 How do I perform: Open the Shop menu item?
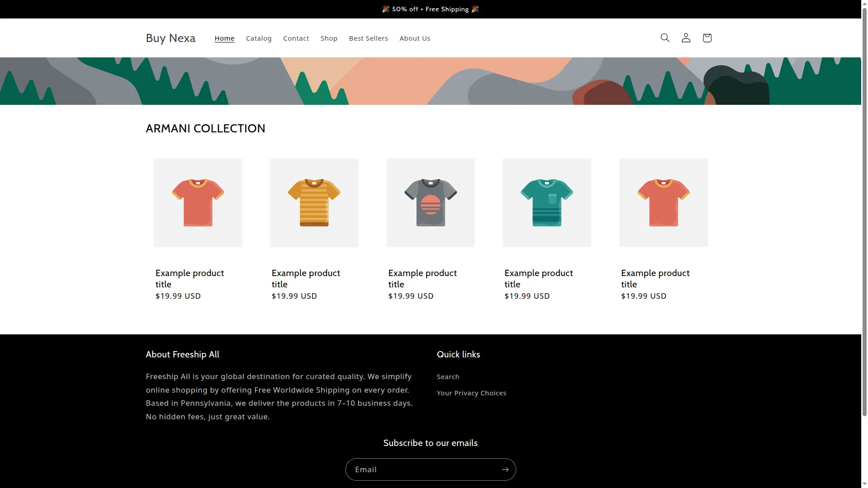pyautogui.click(x=329, y=38)
